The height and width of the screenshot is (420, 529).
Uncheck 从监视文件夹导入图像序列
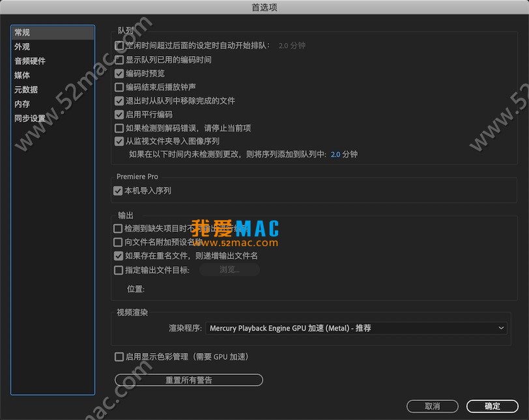(x=119, y=141)
